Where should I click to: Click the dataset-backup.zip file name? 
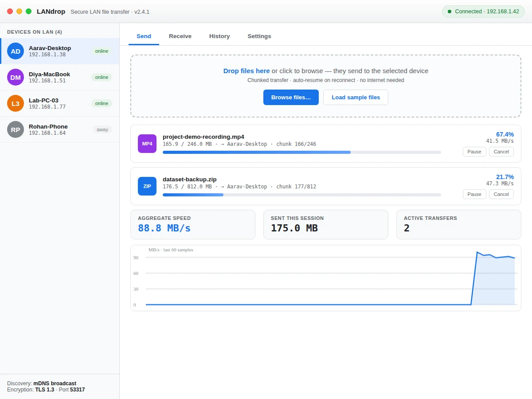point(190,179)
